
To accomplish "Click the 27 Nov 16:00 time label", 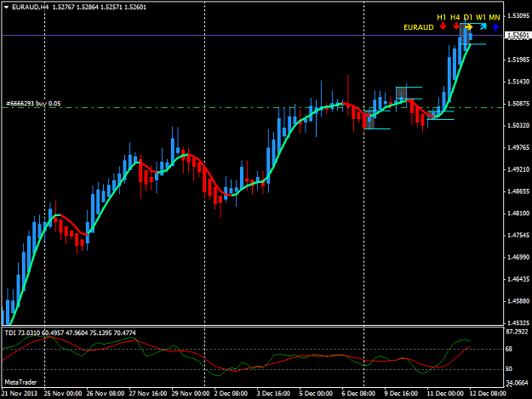I will click(x=148, y=394).
